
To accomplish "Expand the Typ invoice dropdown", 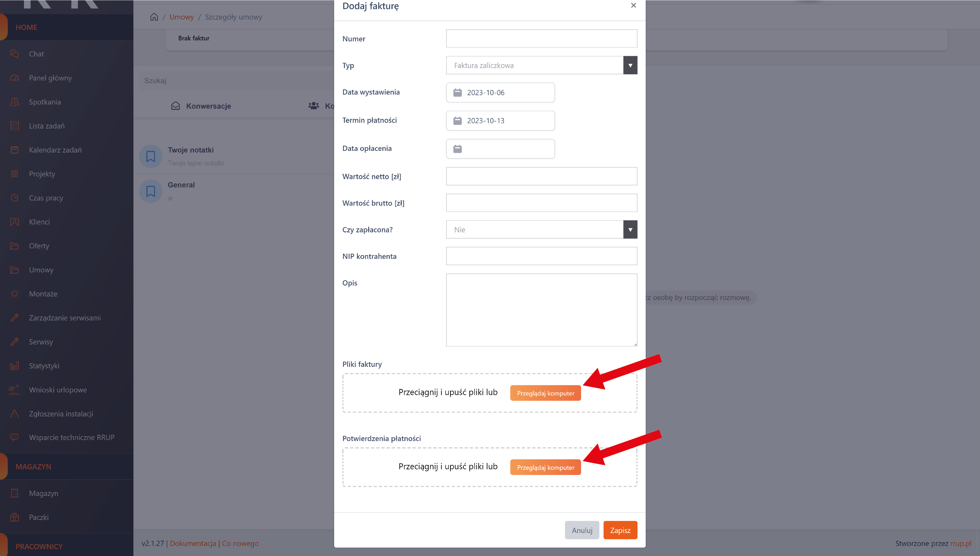I will click(630, 65).
